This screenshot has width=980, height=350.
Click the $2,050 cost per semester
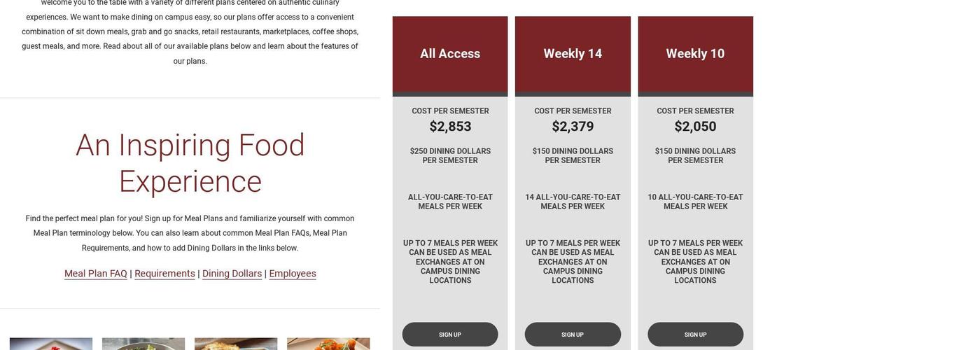click(695, 127)
